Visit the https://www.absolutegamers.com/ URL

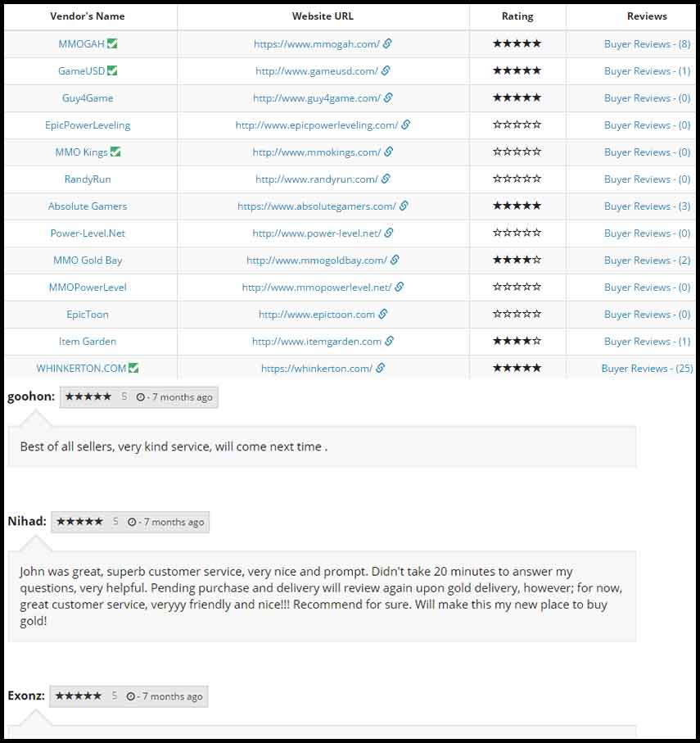coord(316,206)
